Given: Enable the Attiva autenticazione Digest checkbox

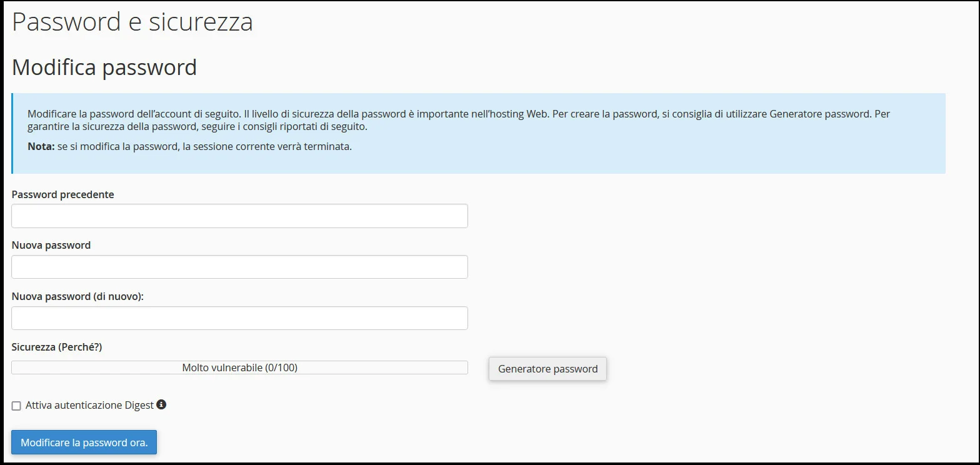Looking at the screenshot, I should point(15,405).
